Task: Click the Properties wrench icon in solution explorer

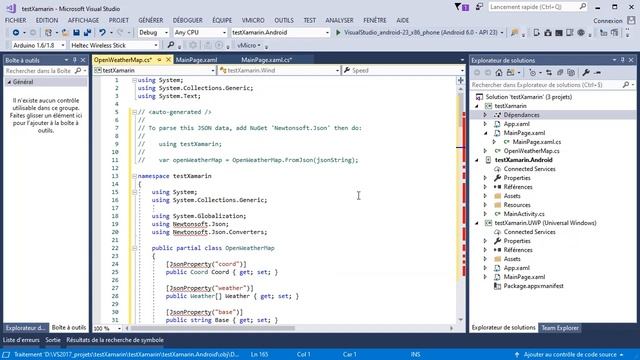Action: pos(586,73)
